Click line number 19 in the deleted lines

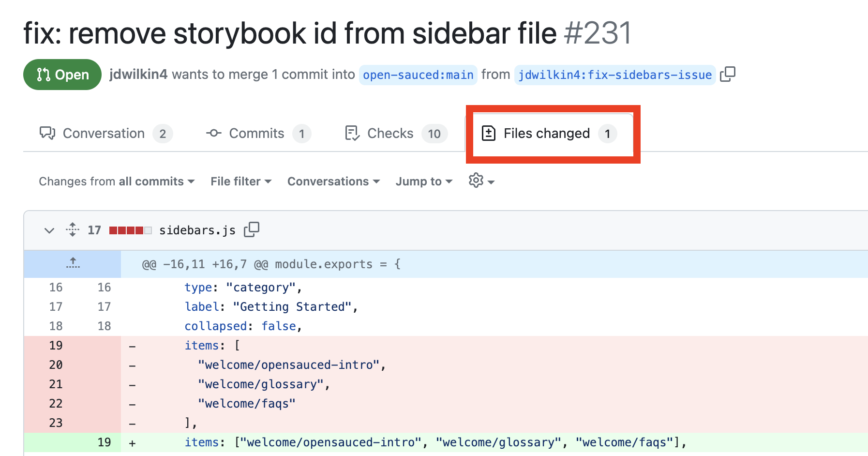pyautogui.click(x=56, y=345)
